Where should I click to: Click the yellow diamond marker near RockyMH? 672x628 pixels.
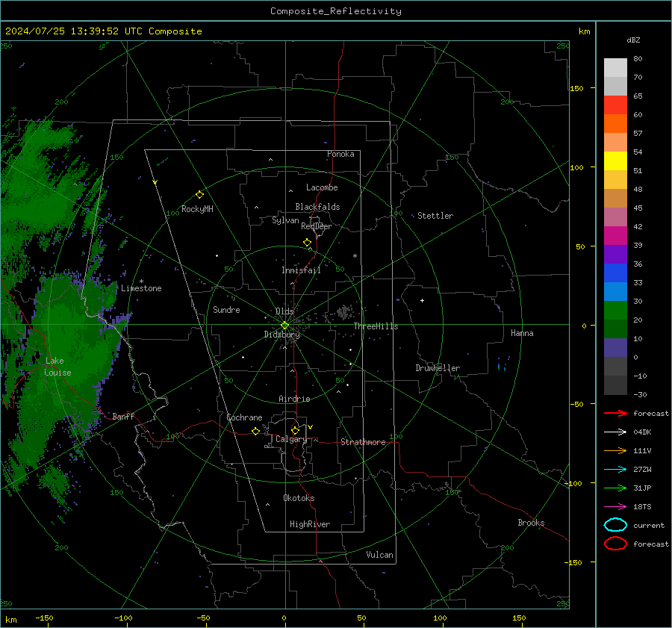(x=199, y=195)
